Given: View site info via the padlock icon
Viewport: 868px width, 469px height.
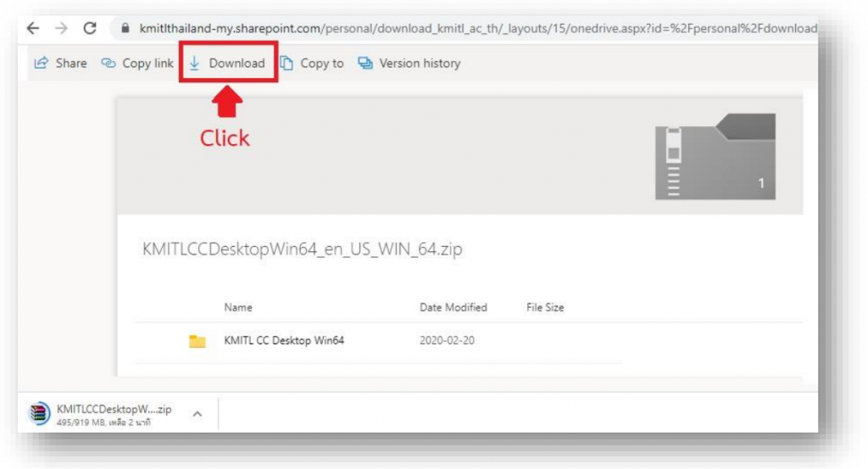Looking at the screenshot, I should pos(125,28).
